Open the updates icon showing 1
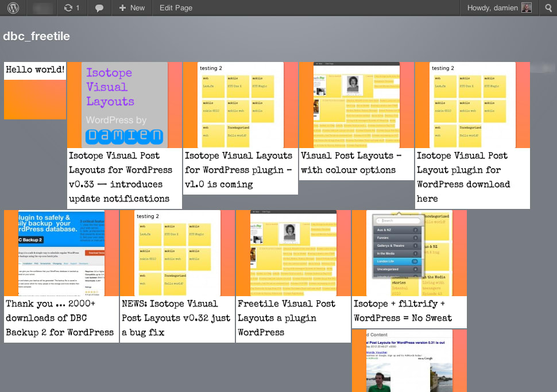 [x=71, y=8]
